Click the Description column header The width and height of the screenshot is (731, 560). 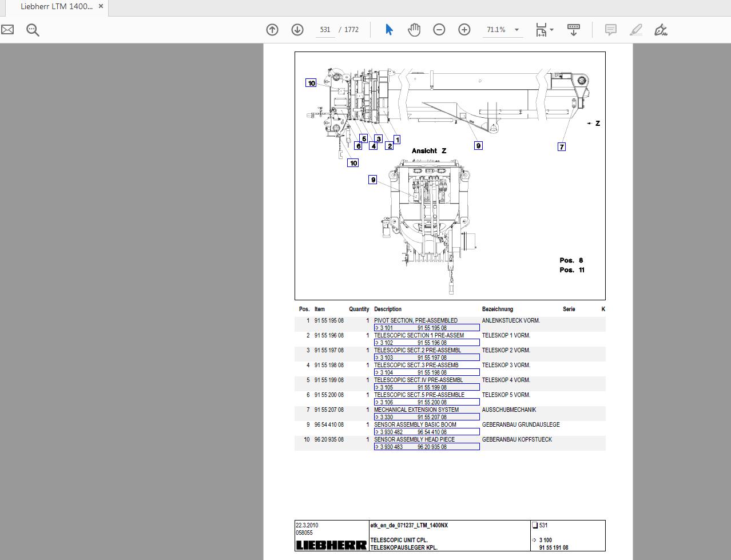point(388,309)
